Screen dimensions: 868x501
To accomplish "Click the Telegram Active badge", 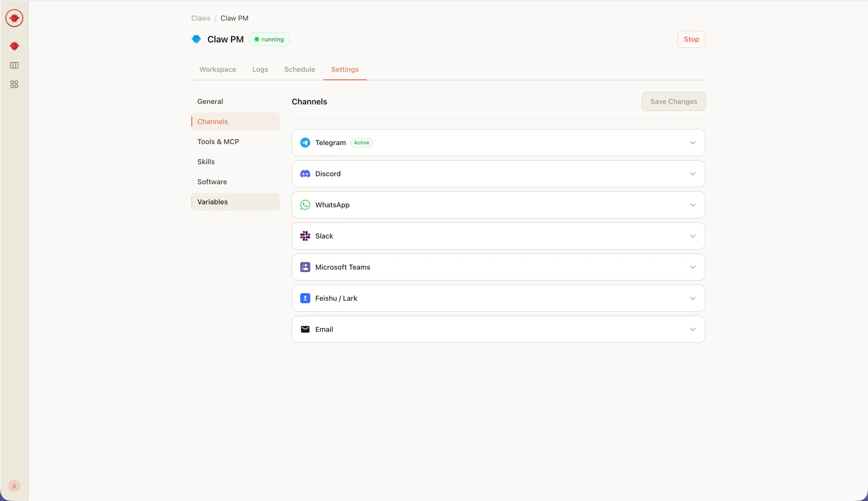I will [x=361, y=143].
